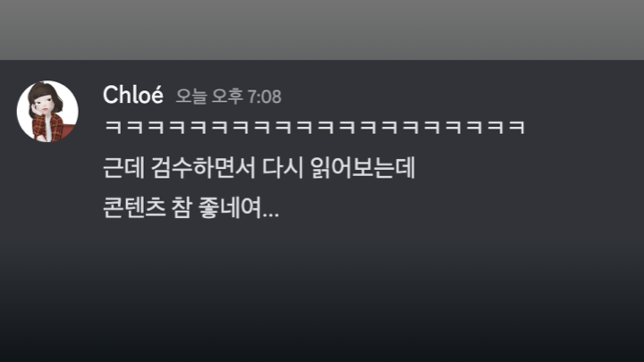Click the word 읽어보는데 in the message

362,167
